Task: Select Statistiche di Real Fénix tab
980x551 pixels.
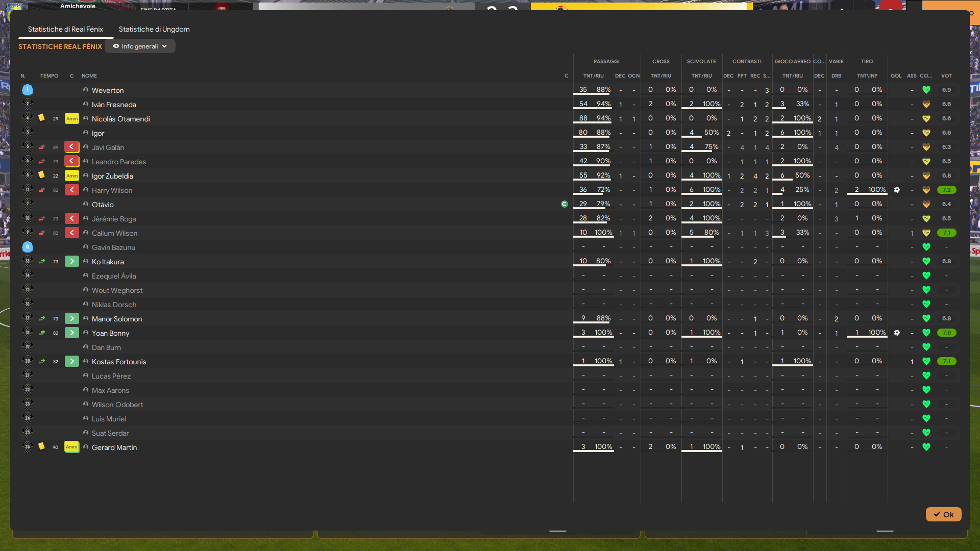Action: tap(65, 29)
